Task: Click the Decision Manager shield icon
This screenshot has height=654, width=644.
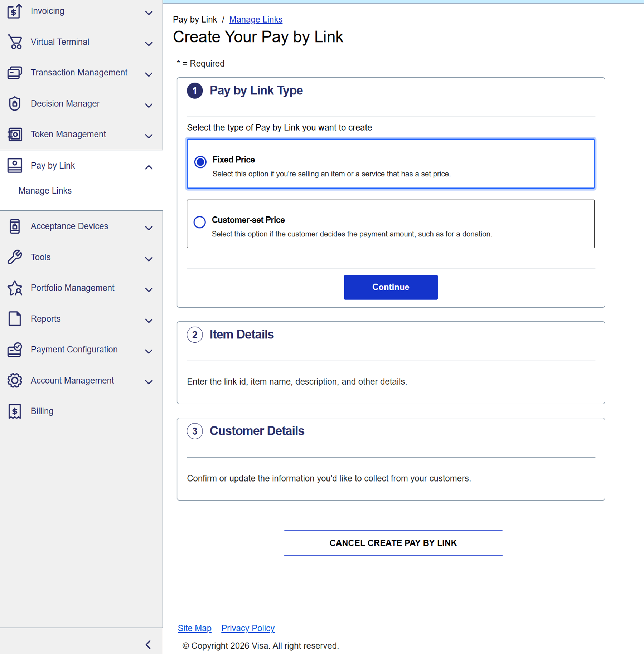Action: 15,104
